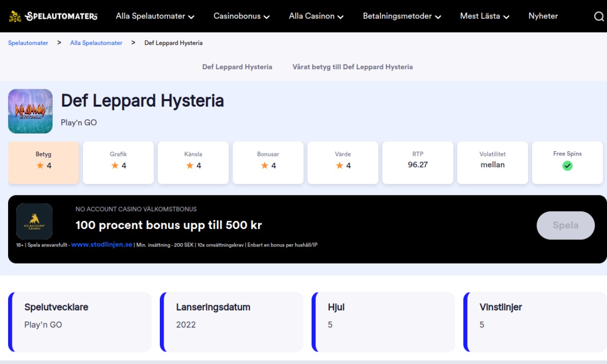
Task: Click the Grafik star icon
Action: [x=115, y=165]
